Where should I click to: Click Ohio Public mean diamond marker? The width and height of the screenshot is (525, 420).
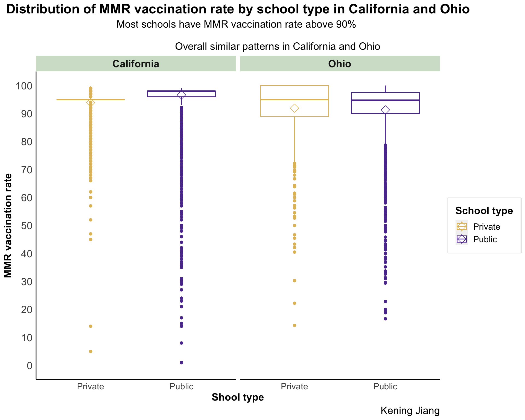tap(385, 110)
